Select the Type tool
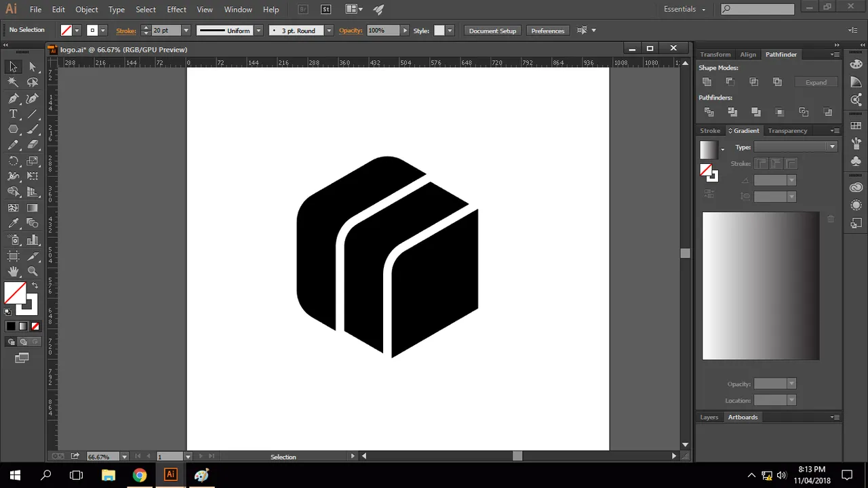The image size is (868, 488). pos(13,114)
